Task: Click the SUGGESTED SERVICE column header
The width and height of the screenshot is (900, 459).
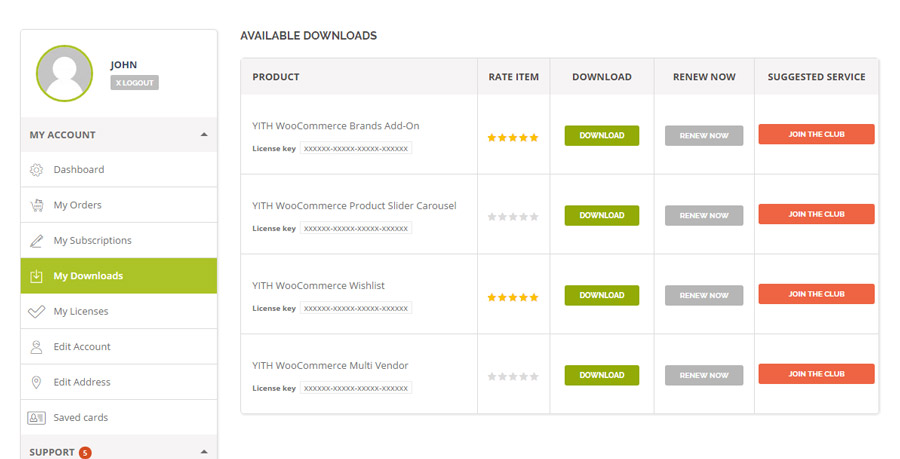Action: pyautogui.click(x=816, y=77)
